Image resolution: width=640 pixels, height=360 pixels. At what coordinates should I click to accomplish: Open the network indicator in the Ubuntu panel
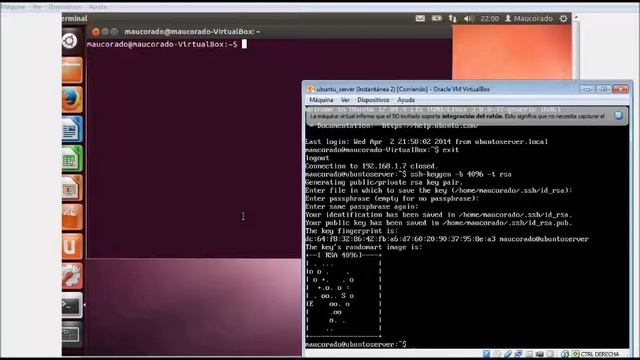click(452, 18)
